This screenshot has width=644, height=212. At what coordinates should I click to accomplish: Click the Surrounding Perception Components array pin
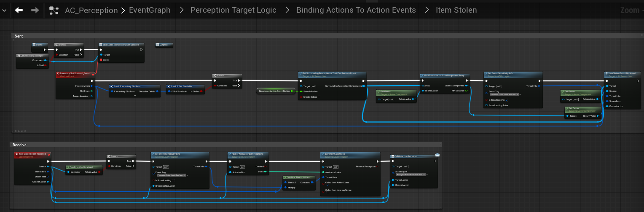[x=364, y=86]
